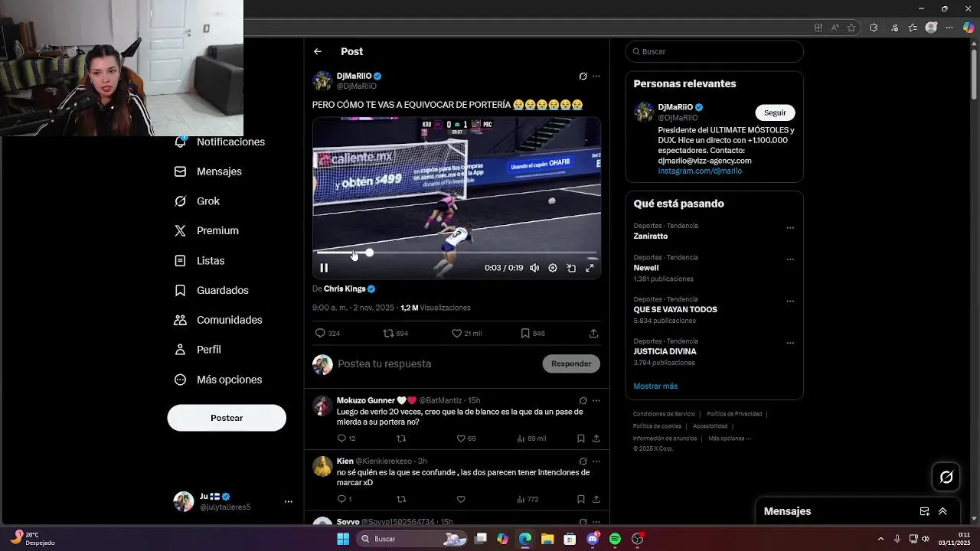Open Grok icon on Kien comment
The image size is (980, 551).
(x=583, y=461)
